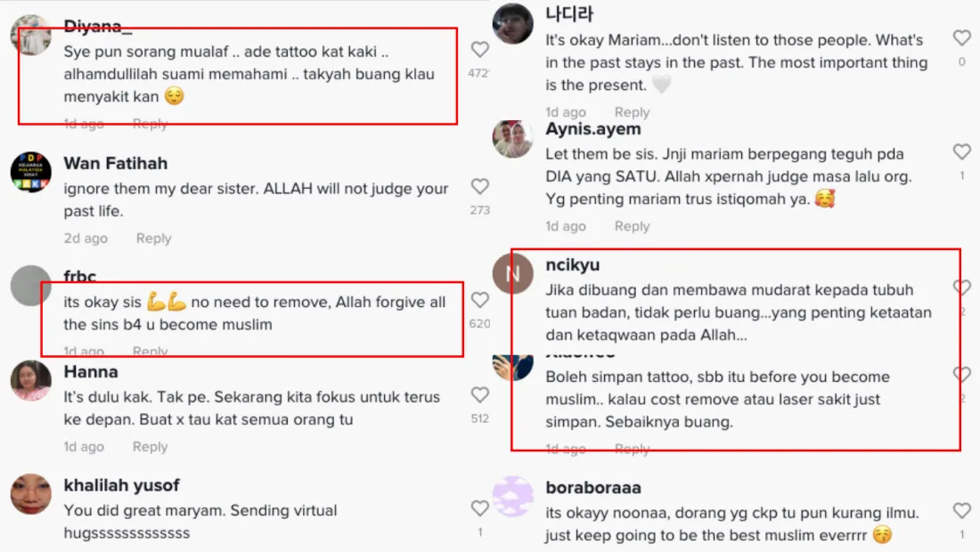
Task: Like ncikyu's comment
Action: point(961,287)
